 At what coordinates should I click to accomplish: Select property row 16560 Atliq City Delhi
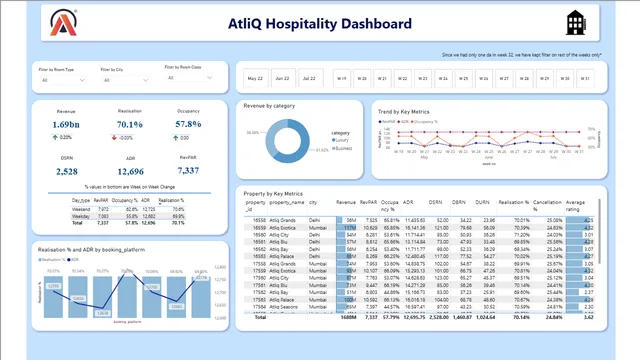tap(419, 235)
